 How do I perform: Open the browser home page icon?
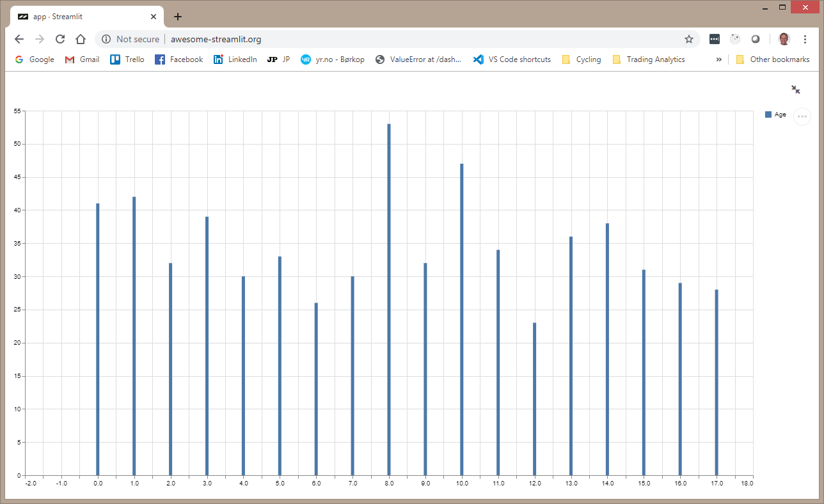click(81, 39)
